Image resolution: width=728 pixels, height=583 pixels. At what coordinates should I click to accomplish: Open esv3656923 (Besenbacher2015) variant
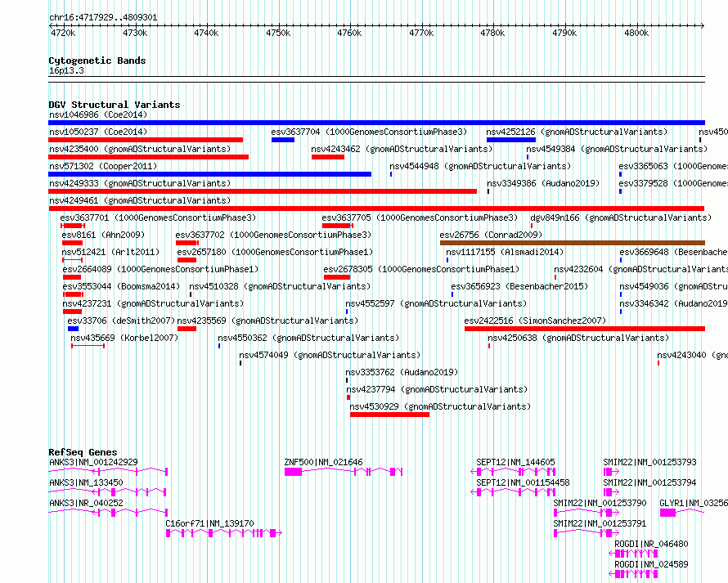[x=519, y=286]
